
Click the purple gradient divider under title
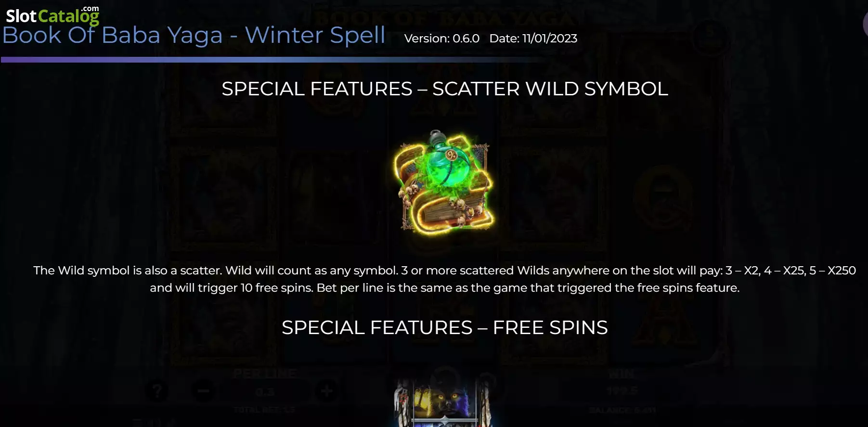click(272, 60)
